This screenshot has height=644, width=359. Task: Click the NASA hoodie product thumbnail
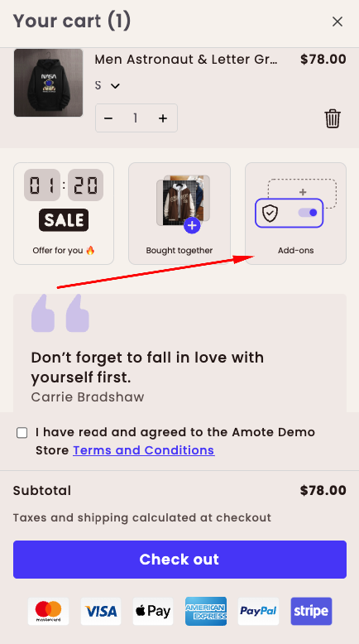[49, 83]
